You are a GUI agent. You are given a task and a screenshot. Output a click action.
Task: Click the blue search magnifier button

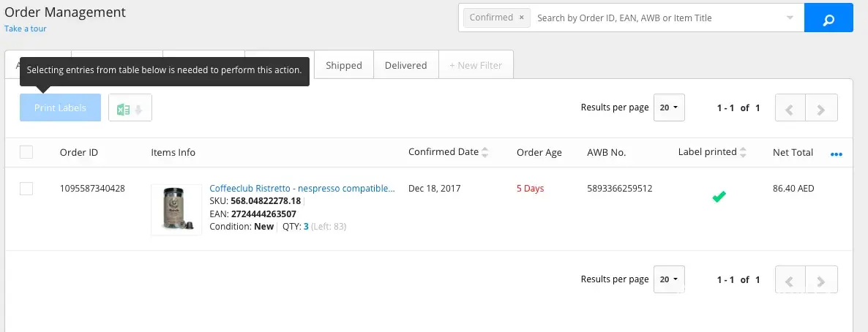(x=828, y=18)
